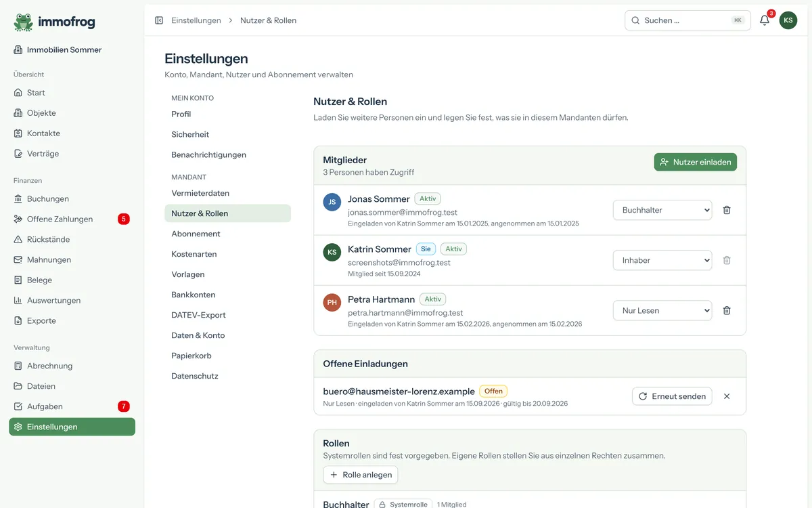Click badge 5 next to Offene Zahlungen
This screenshot has height=508, width=812.
(x=124, y=219)
